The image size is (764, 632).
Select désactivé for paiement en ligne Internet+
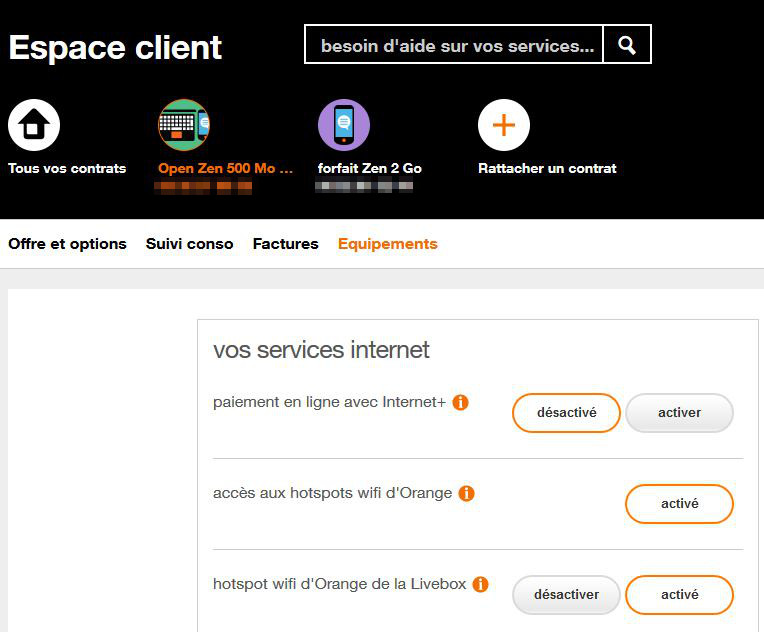pos(566,413)
